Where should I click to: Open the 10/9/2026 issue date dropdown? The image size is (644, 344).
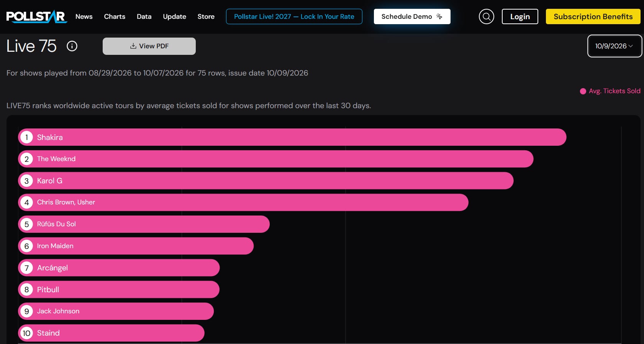pos(615,46)
